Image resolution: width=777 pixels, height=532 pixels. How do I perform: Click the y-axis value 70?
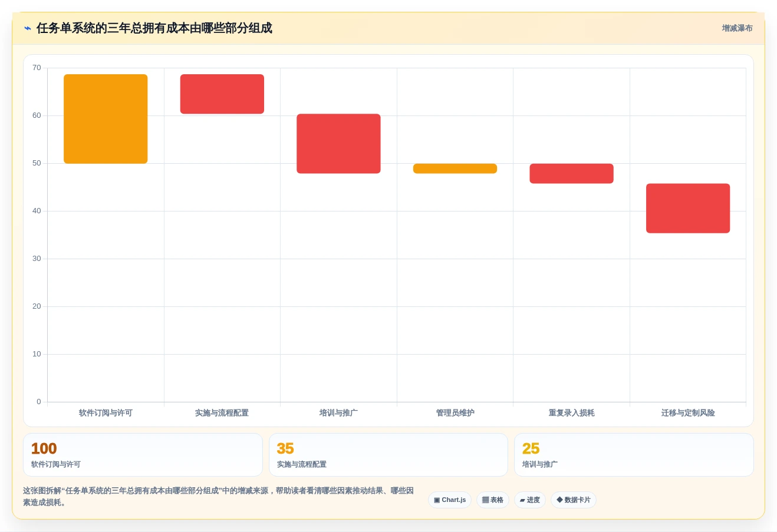[x=37, y=68]
